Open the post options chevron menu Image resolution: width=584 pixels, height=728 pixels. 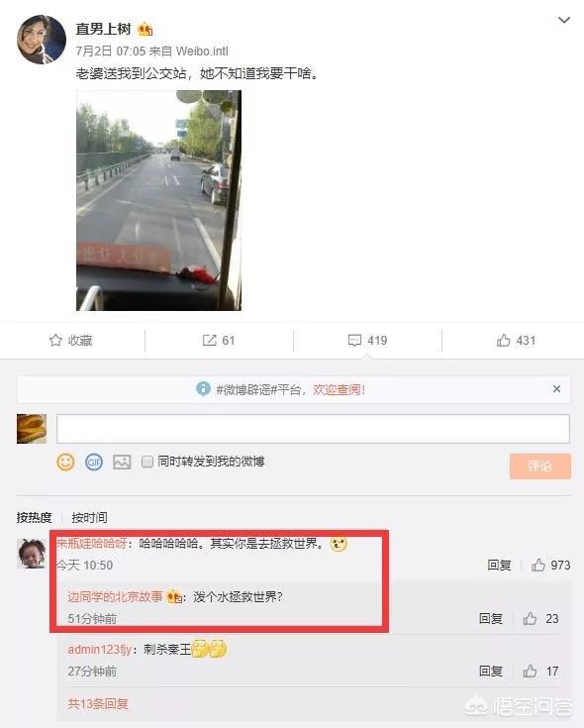pyautogui.click(x=563, y=20)
